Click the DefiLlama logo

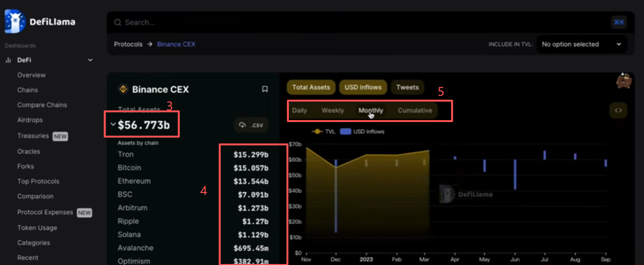pyautogui.click(x=39, y=21)
